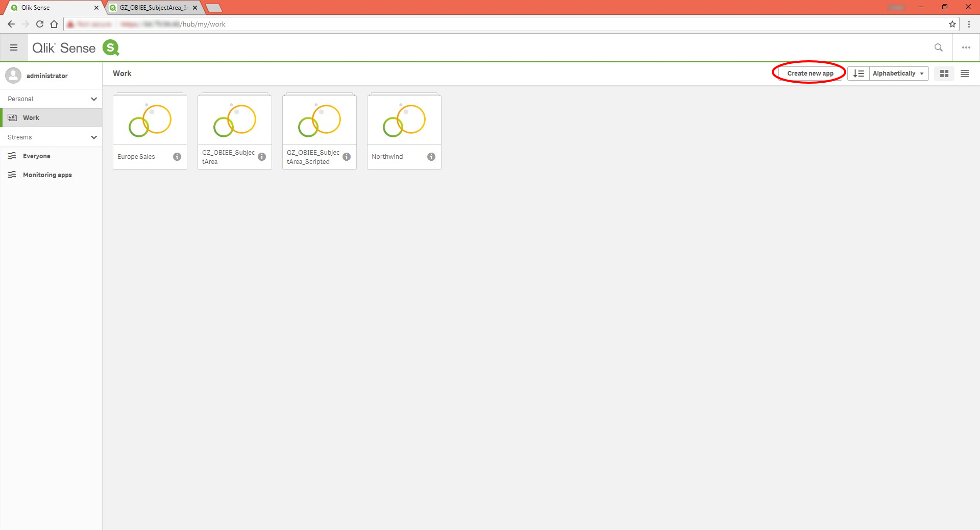
Task: Click the Work chart icon in sidebar
Action: [x=12, y=117]
